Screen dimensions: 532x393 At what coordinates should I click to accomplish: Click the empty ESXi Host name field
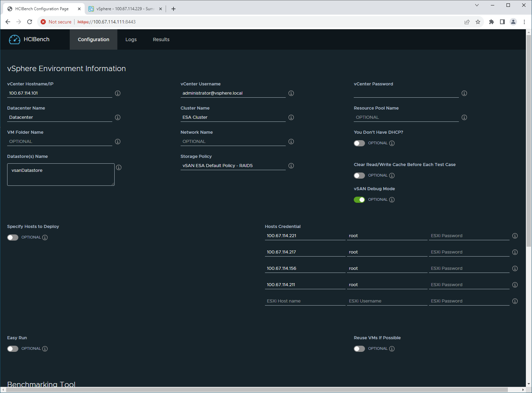point(305,301)
